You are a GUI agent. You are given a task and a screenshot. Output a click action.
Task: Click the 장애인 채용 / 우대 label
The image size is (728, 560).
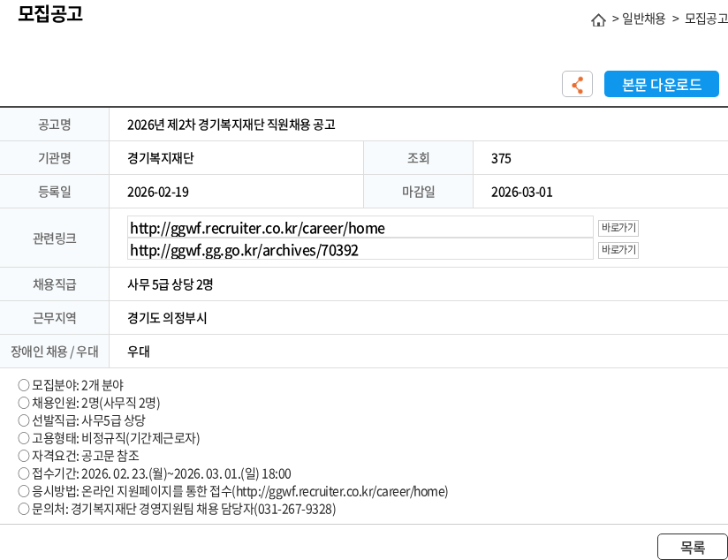[54, 352]
